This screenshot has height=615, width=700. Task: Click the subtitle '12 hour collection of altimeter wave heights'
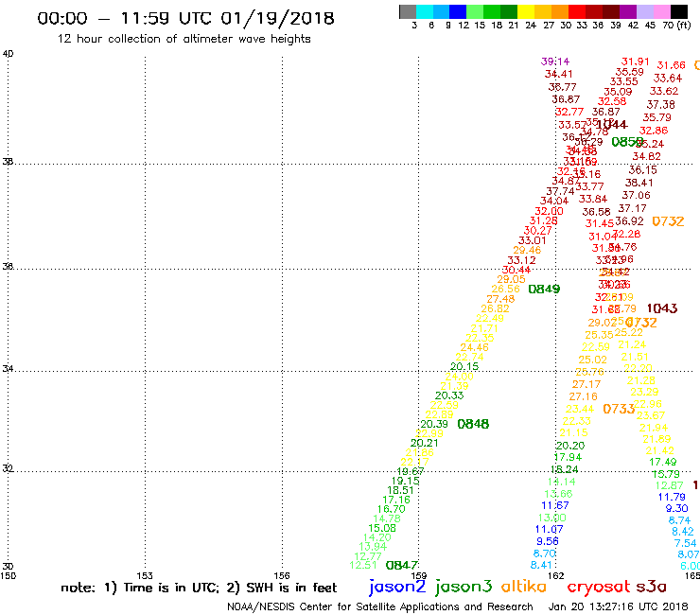[x=184, y=39]
